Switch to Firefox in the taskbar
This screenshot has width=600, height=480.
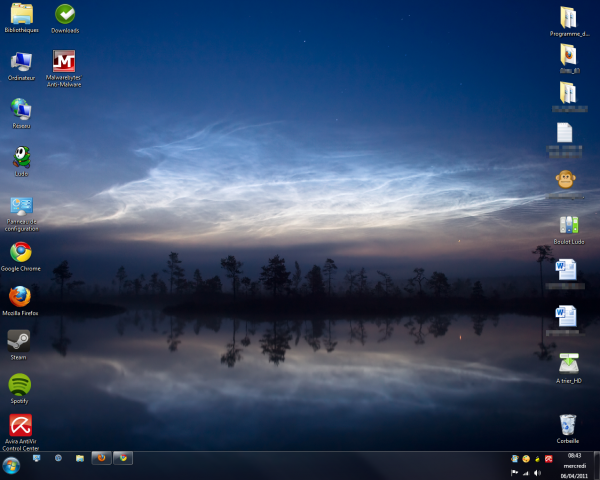(x=101, y=458)
